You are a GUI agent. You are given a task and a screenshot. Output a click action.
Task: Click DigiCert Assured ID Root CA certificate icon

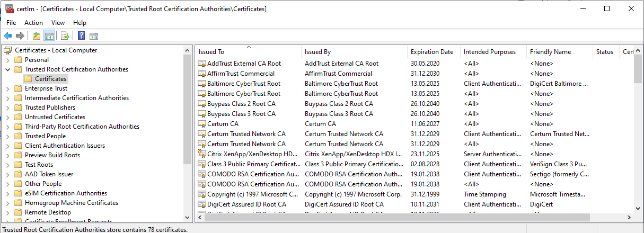pos(202,204)
